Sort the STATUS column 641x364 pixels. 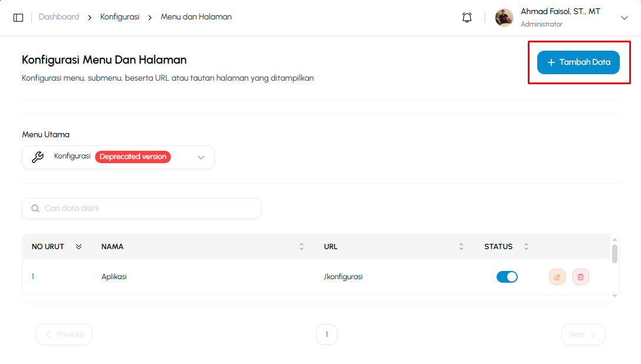click(x=526, y=246)
